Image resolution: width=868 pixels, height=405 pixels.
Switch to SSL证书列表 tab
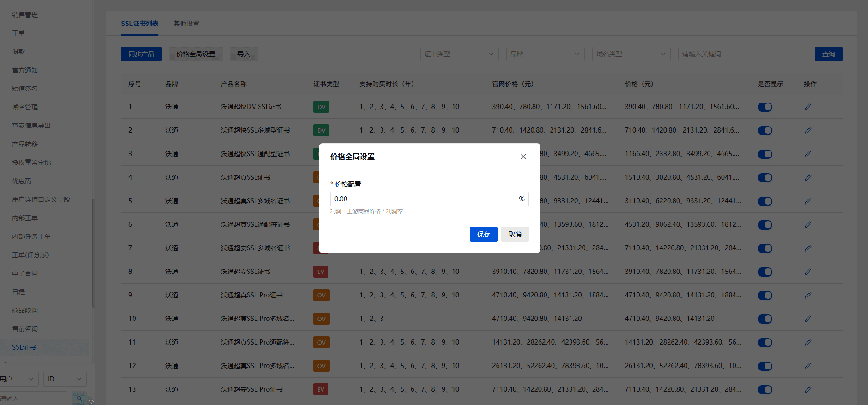coord(140,24)
